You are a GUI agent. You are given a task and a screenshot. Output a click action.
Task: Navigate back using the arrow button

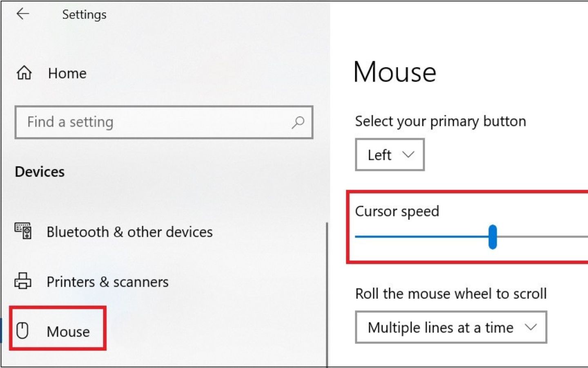22,14
